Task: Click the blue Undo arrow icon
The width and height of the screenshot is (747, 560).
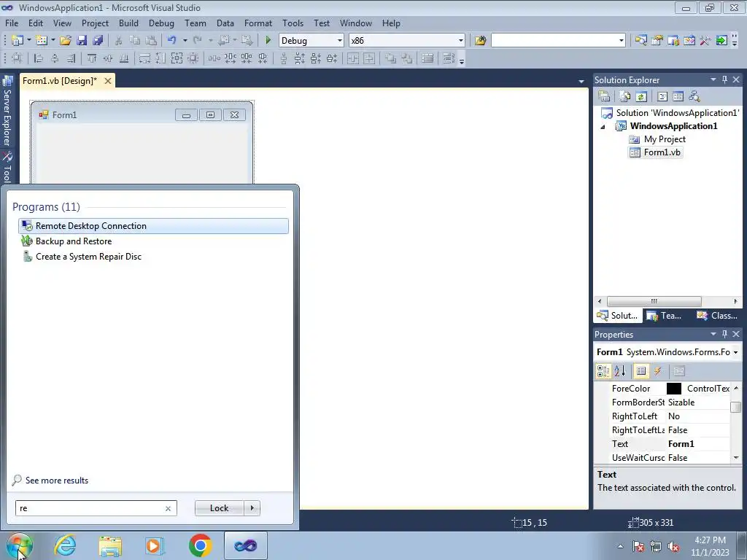Action: tap(172, 41)
